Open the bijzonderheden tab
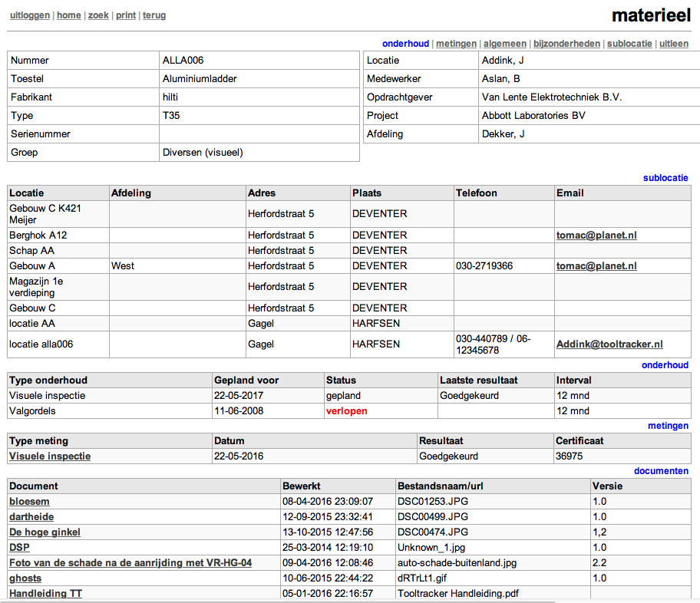The image size is (700, 603). click(x=566, y=44)
